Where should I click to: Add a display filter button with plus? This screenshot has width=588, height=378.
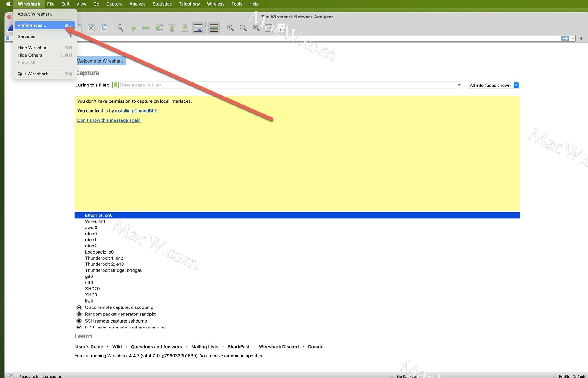pyautogui.click(x=581, y=38)
